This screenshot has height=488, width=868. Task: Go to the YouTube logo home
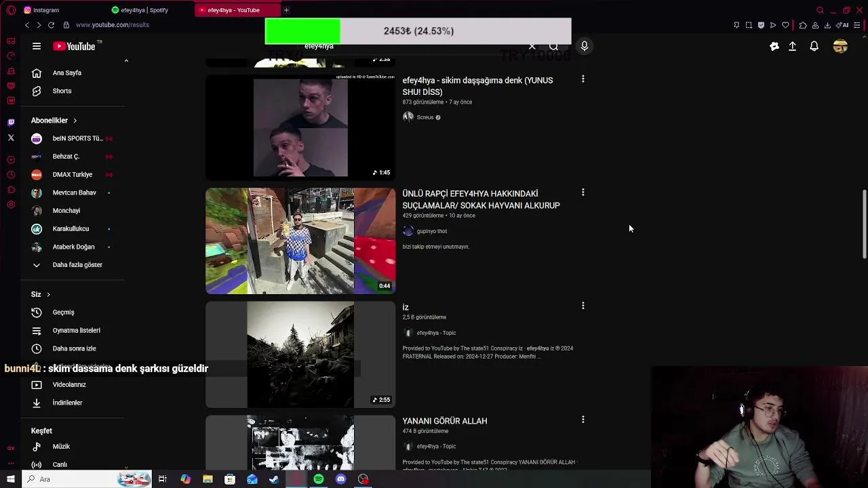coord(74,46)
